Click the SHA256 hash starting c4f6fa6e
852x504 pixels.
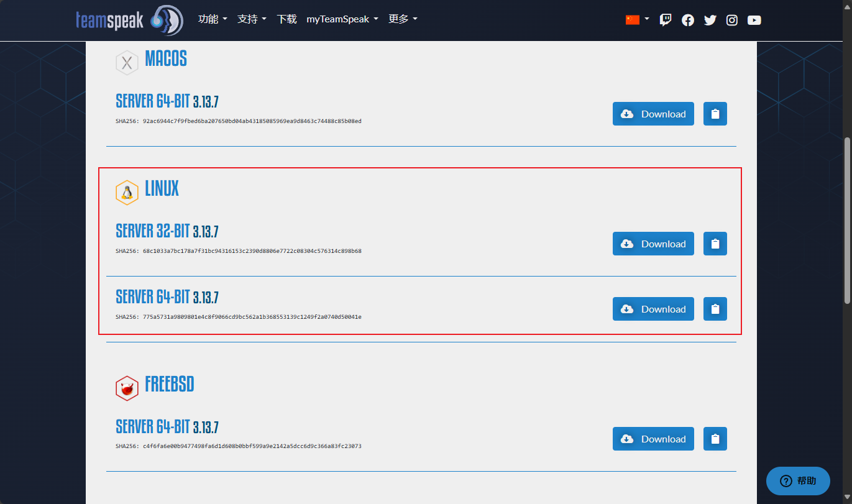pos(252,446)
